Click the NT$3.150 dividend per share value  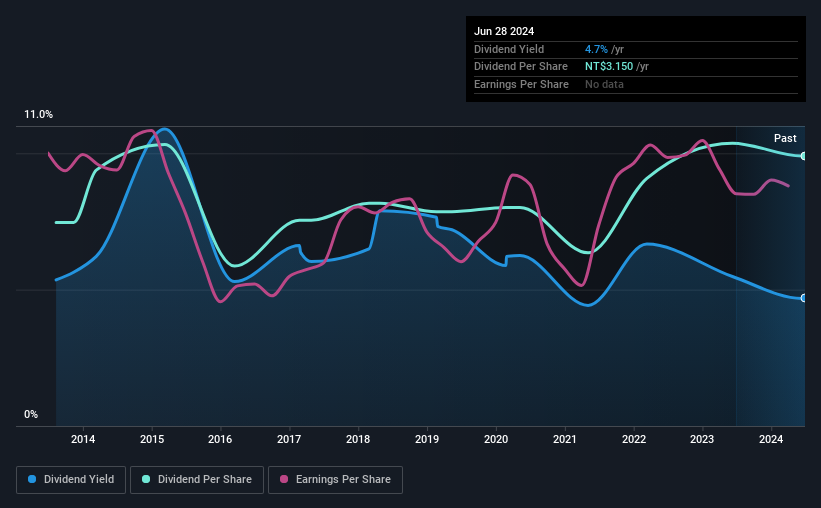coord(609,67)
